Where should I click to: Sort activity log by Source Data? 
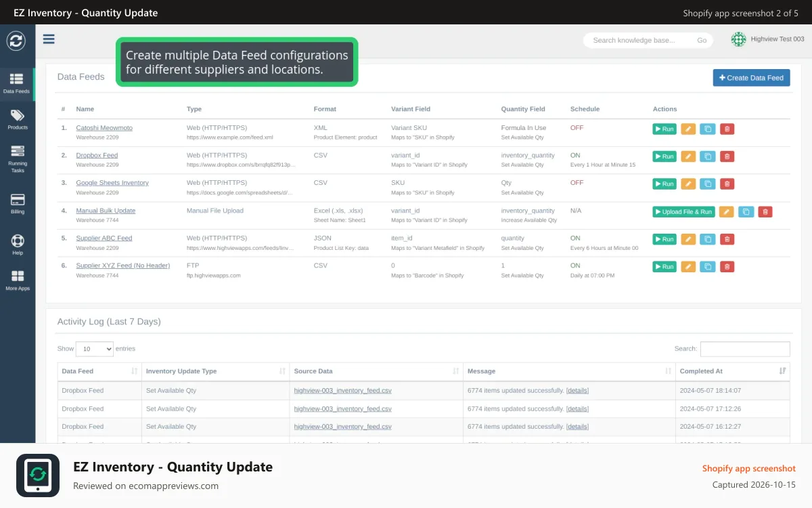coord(376,371)
